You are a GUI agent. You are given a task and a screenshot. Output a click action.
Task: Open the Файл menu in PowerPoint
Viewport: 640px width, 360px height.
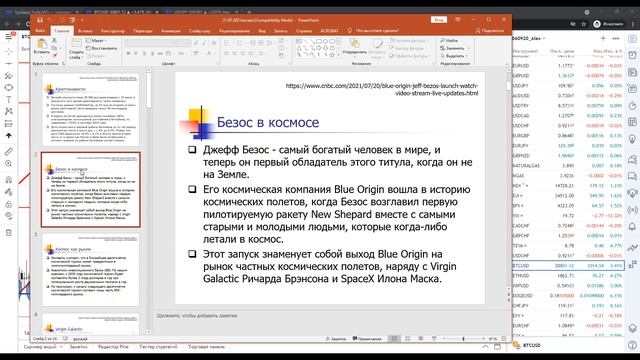[40, 31]
